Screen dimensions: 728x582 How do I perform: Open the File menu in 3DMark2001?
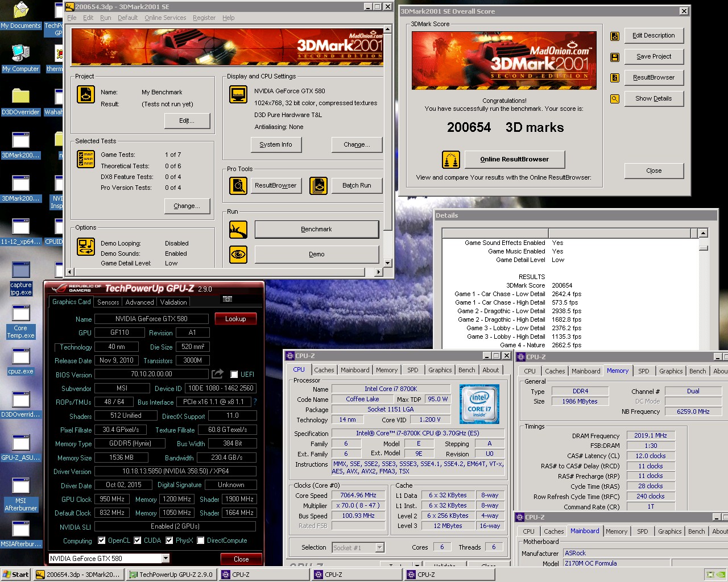click(x=72, y=18)
